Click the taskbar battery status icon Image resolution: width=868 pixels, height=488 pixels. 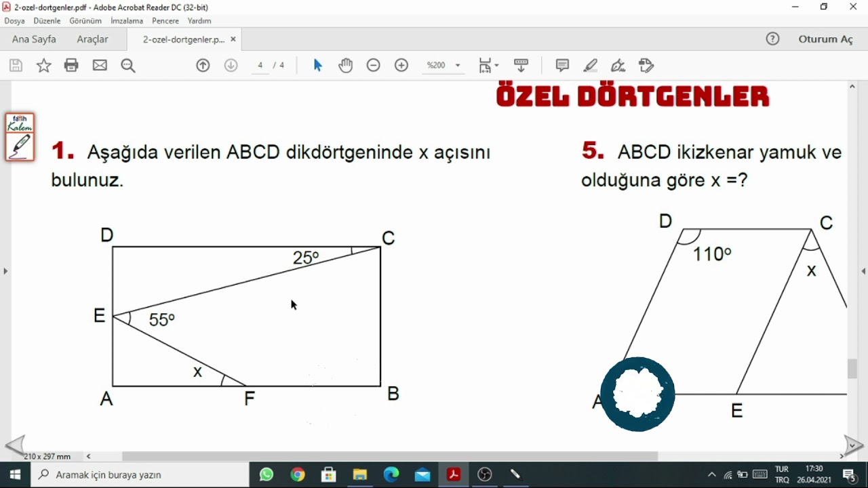pos(743,475)
